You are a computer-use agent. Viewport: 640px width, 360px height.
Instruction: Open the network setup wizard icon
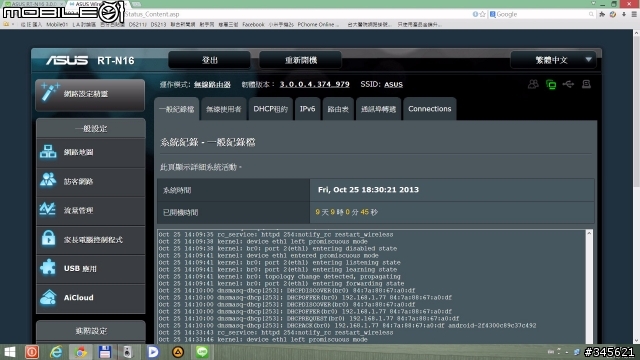coord(50,93)
